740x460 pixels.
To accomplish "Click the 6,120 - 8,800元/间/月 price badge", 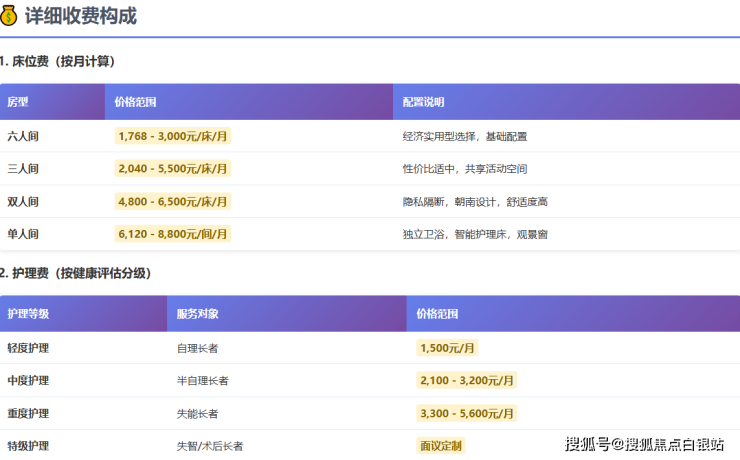I will click(172, 234).
